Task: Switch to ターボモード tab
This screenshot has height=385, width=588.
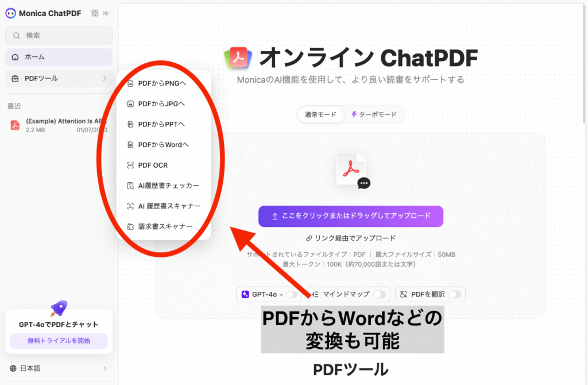Action: (374, 115)
